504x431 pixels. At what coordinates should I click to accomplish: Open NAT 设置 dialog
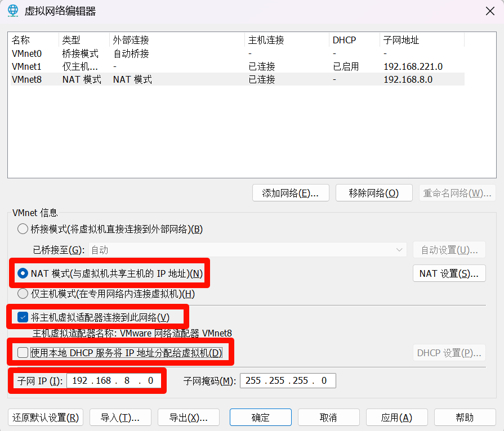click(x=449, y=273)
